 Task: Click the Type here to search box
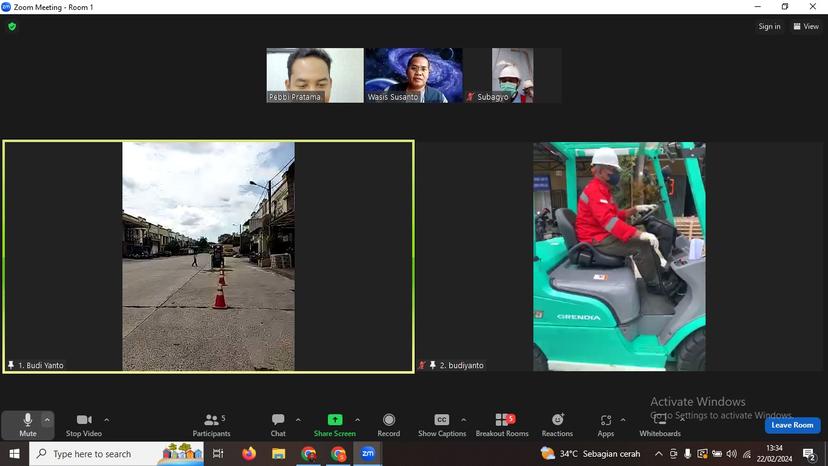click(116, 453)
